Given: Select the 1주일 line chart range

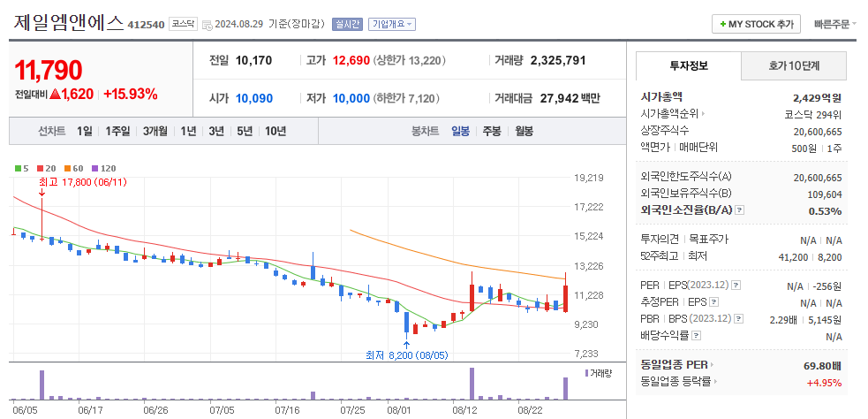Looking at the screenshot, I should (x=117, y=132).
